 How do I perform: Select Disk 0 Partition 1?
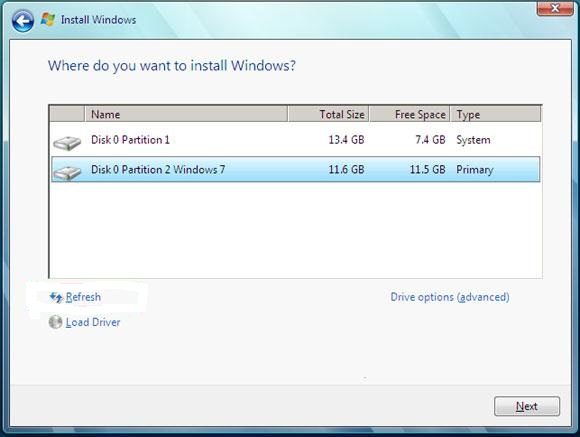(x=296, y=140)
